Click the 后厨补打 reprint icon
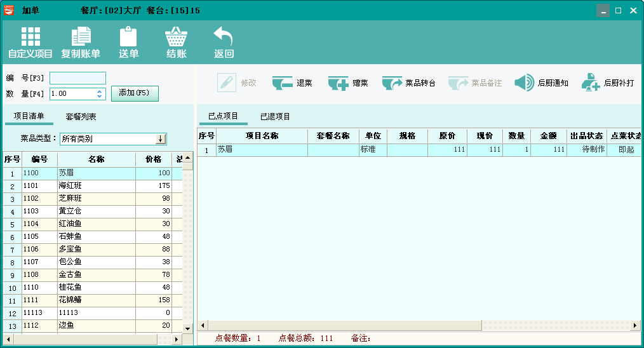The height and width of the screenshot is (348, 644). point(591,83)
